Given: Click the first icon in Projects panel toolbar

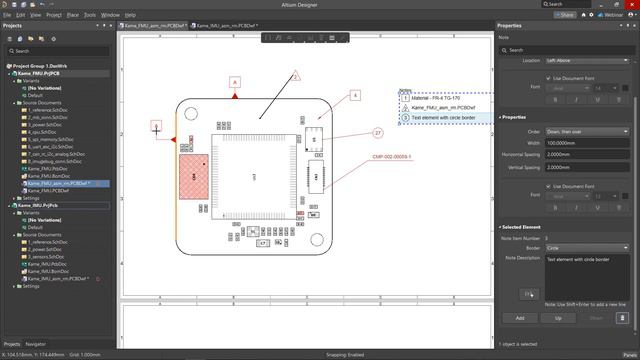Looking at the screenshot, I should coord(10,39).
